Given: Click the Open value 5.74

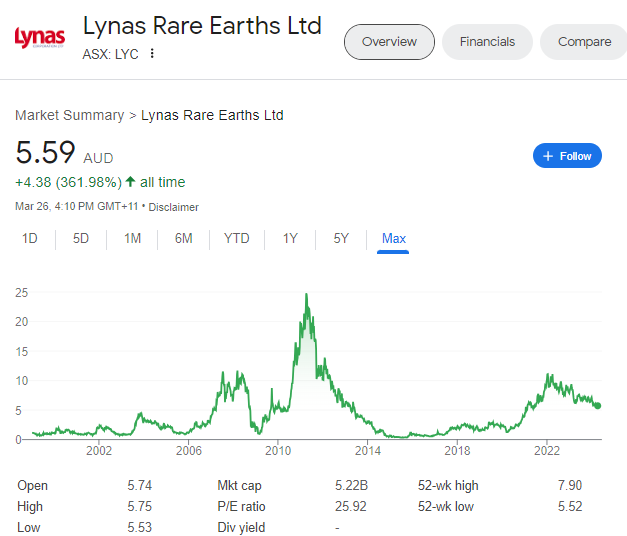Looking at the screenshot, I should pyautogui.click(x=140, y=485).
